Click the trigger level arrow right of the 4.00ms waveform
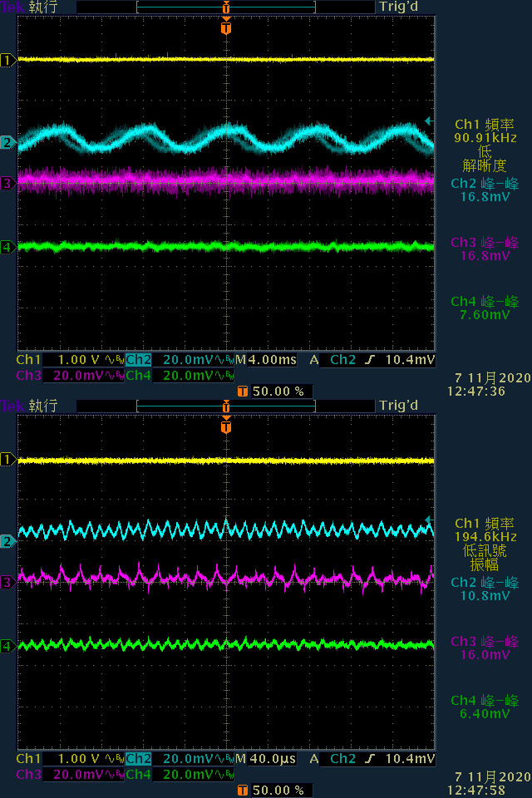Screen dimensions: 532x798 point(429,121)
